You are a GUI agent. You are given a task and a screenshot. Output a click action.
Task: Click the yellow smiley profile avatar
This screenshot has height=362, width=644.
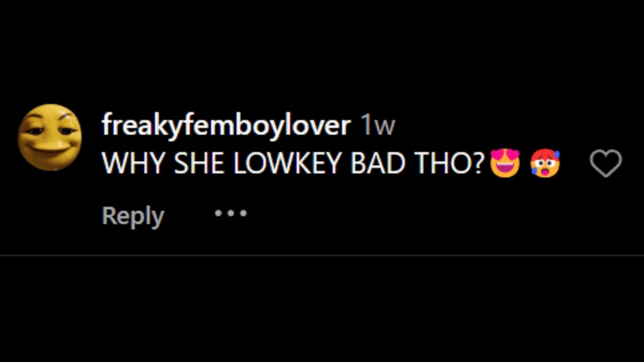click(x=50, y=137)
